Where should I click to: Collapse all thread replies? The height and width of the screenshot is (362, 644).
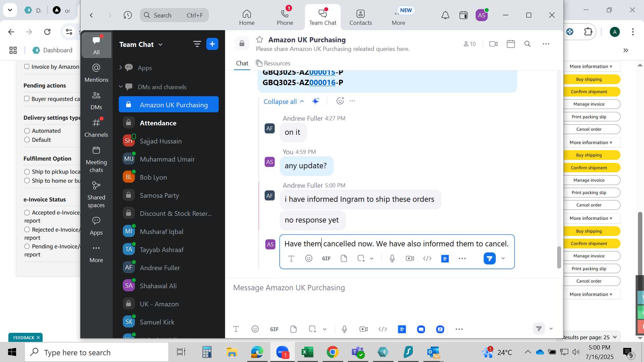(284, 102)
